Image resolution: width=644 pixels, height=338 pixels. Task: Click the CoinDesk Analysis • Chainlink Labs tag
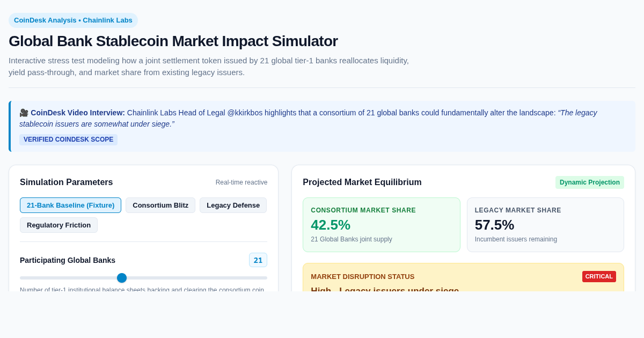point(73,20)
